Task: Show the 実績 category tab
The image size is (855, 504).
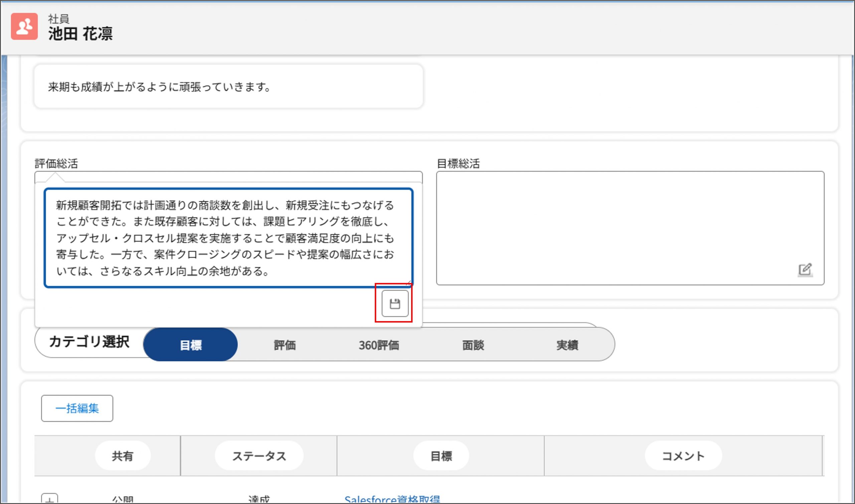Action: [x=567, y=345]
